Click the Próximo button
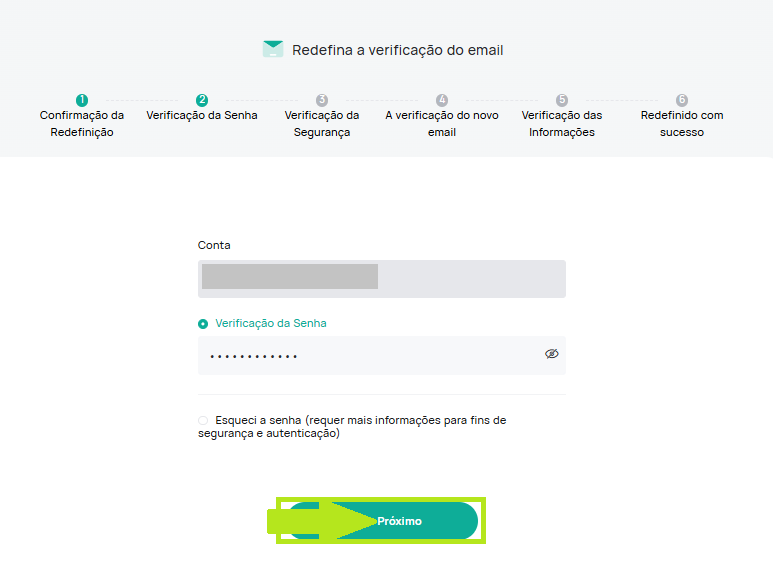Viewport: 773px width, 580px height. [x=382, y=521]
